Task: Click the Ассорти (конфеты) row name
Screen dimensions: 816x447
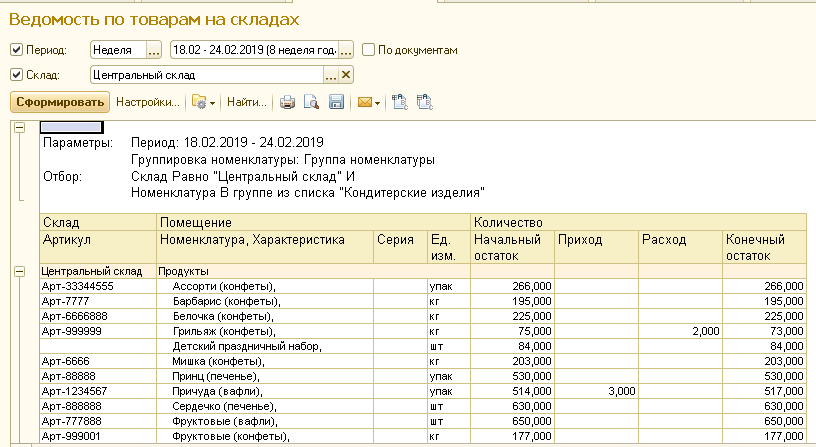Action: pos(224,286)
